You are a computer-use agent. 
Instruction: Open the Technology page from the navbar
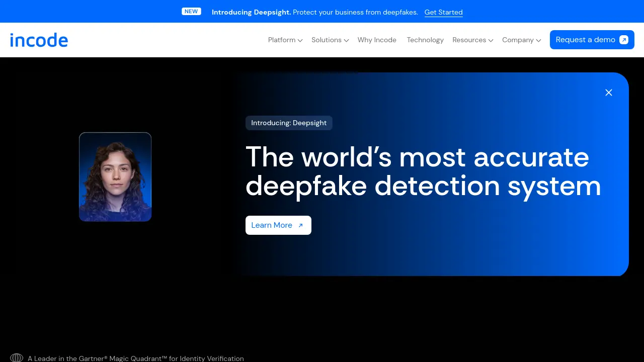[425, 40]
